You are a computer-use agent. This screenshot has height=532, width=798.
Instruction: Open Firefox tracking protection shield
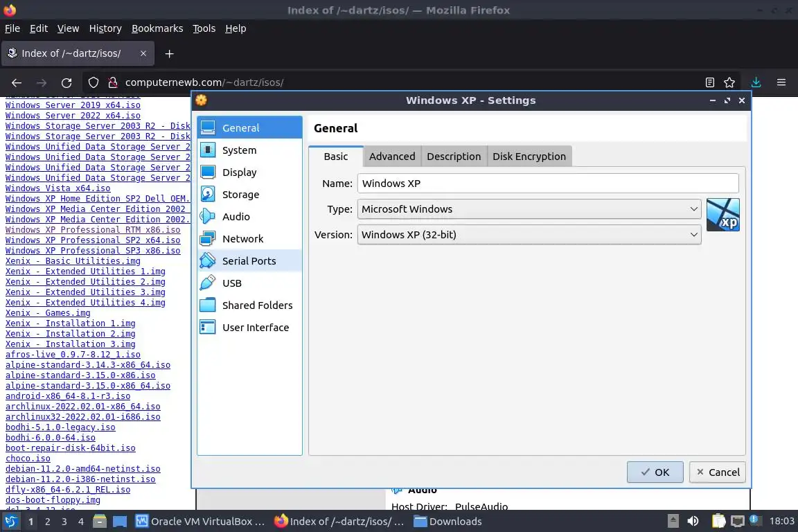pyautogui.click(x=93, y=82)
